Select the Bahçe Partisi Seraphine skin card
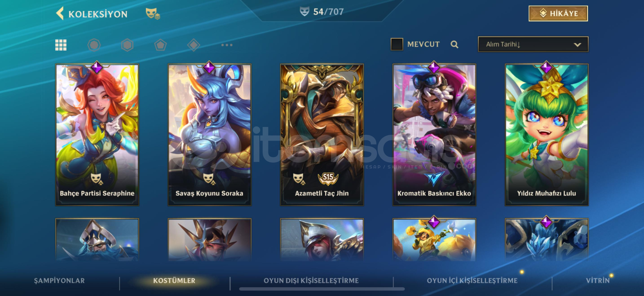Image resolution: width=644 pixels, height=296 pixels. pos(97,135)
